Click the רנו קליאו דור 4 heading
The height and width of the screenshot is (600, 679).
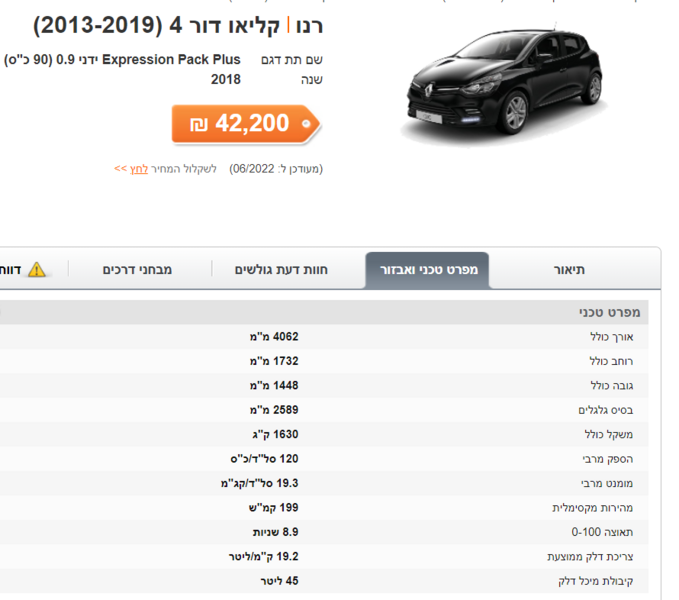[178, 26]
